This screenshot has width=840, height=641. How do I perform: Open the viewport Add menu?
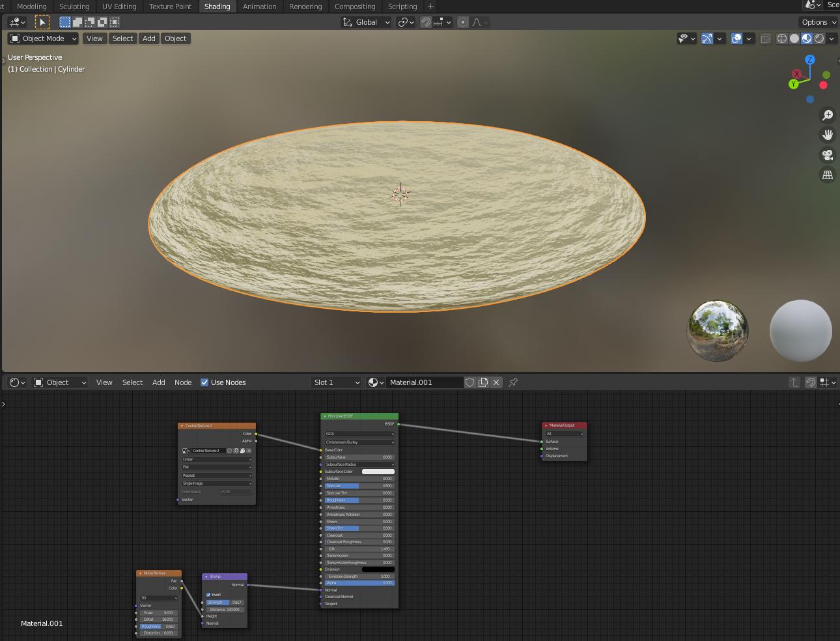[149, 38]
